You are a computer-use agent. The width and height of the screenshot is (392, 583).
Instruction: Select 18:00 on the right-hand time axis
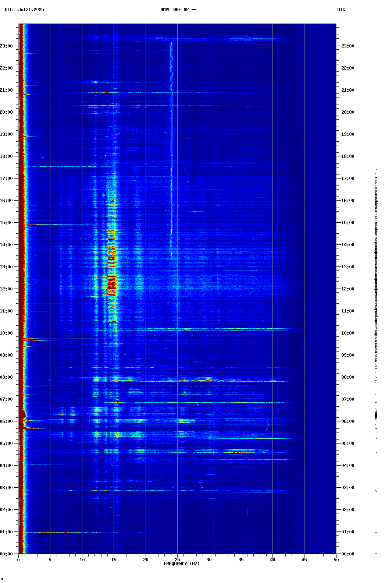coord(348,156)
